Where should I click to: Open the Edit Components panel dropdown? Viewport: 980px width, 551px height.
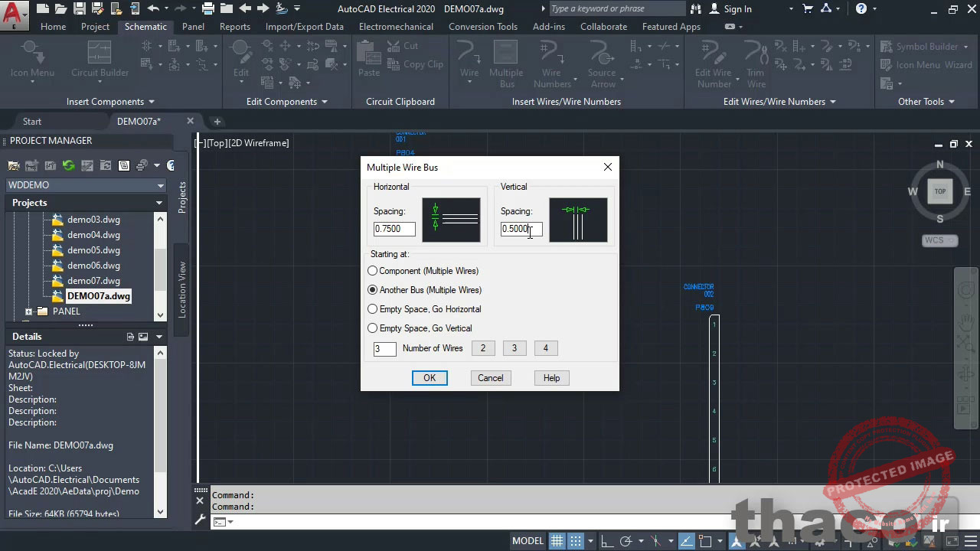pyautogui.click(x=324, y=101)
